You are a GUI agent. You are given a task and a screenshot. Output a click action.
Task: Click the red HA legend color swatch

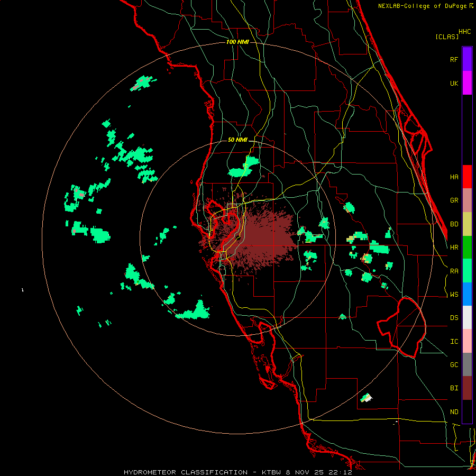(467, 177)
